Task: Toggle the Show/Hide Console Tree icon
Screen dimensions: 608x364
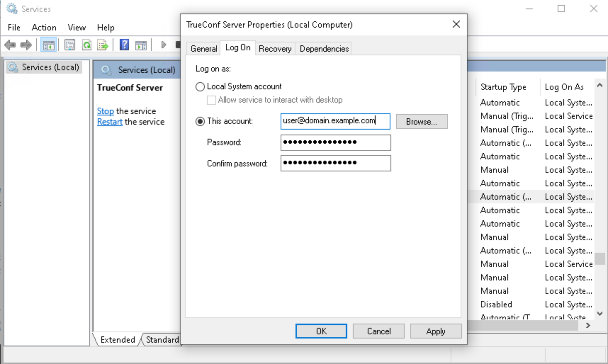Action: click(x=49, y=45)
